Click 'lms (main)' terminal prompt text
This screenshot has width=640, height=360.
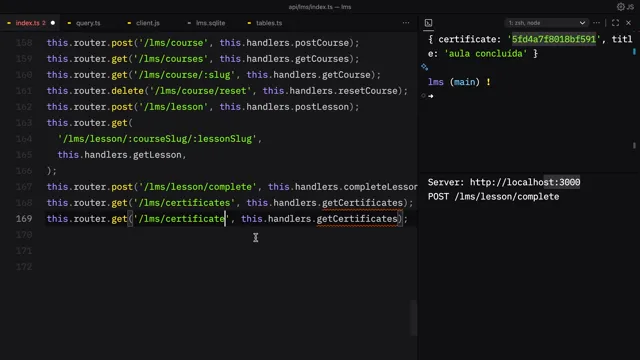453,82
